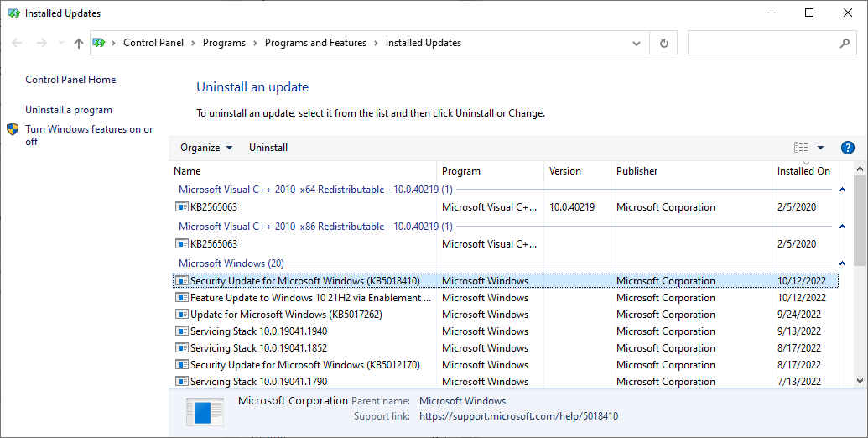Screen dimensions: 868x438
Task: Navigate to Programs and Features in breadcrumb
Action: pyautogui.click(x=315, y=43)
